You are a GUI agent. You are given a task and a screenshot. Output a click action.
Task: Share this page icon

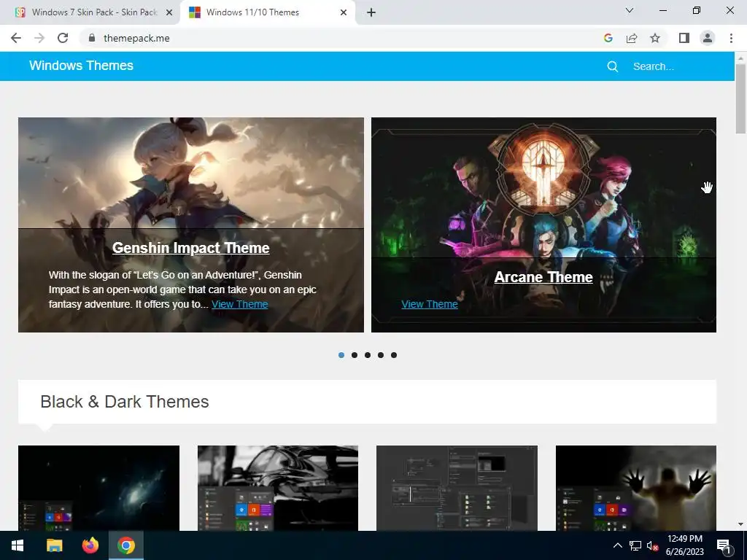632,38
